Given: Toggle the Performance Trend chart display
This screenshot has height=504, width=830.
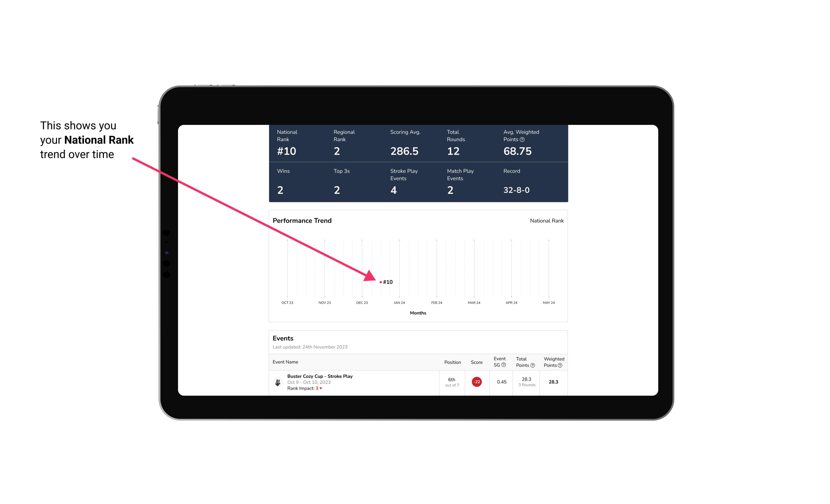Looking at the screenshot, I should [x=547, y=221].
